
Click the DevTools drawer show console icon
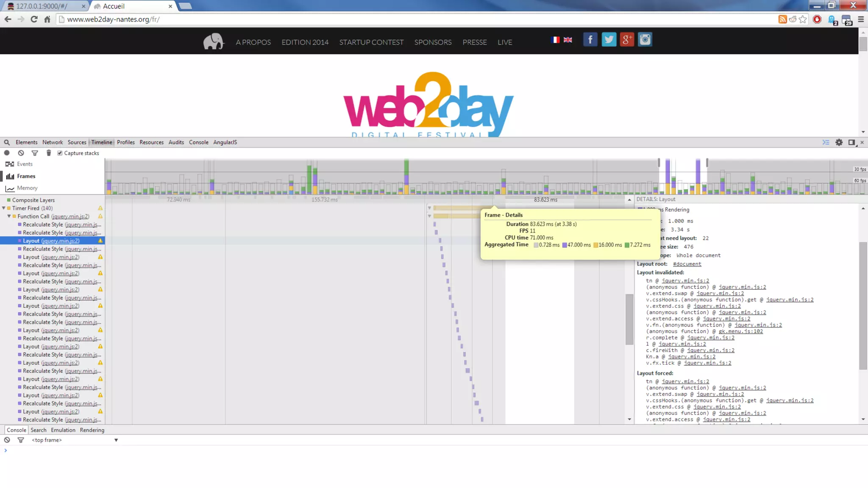(826, 142)
